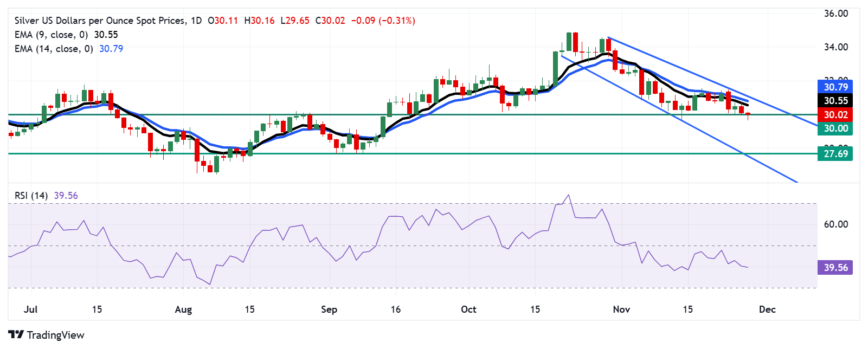Click the green 30.00 level price label
The height and width of the screenshot is (349, 868).
click(x=835, y=128)
